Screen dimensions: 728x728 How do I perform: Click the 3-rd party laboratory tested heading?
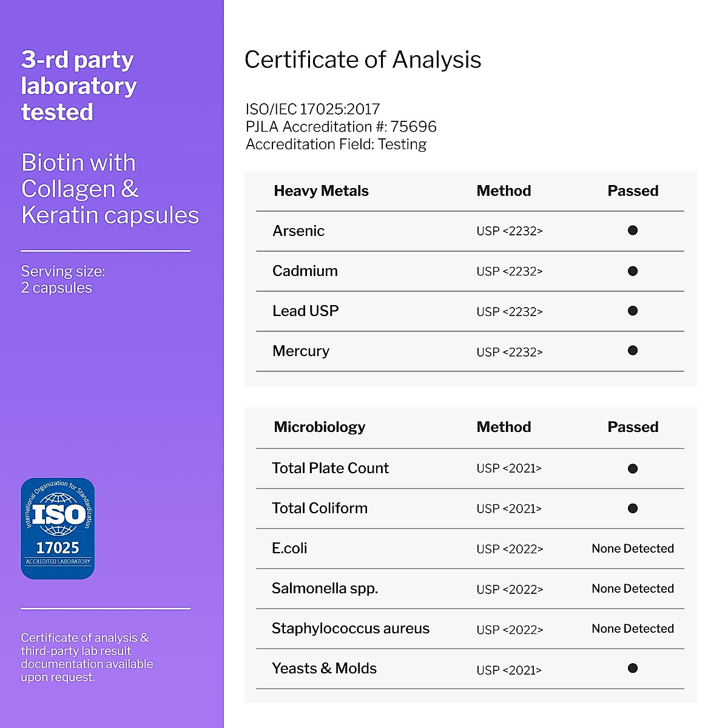tap(79, 86)
